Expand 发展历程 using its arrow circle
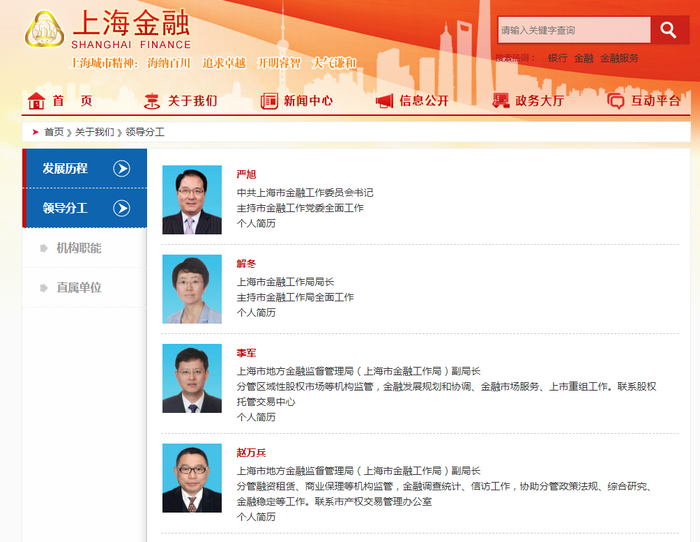Screen dimensions: 700x542 click(122, 168)
